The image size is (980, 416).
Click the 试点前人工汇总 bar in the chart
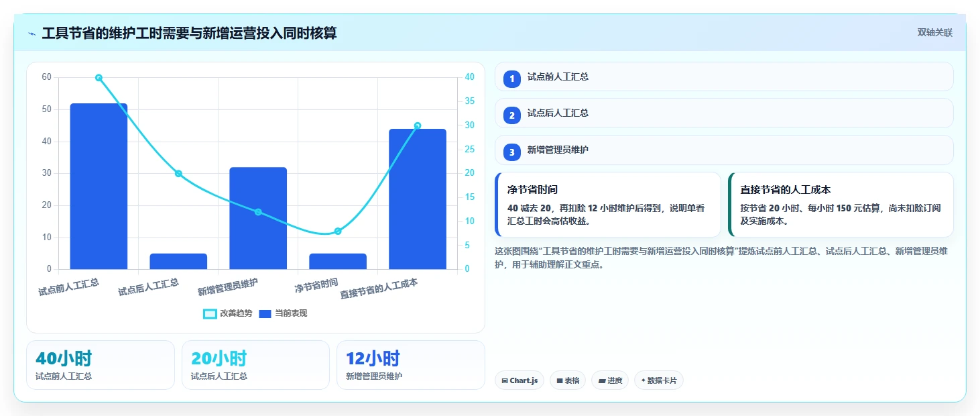[99, 187]
